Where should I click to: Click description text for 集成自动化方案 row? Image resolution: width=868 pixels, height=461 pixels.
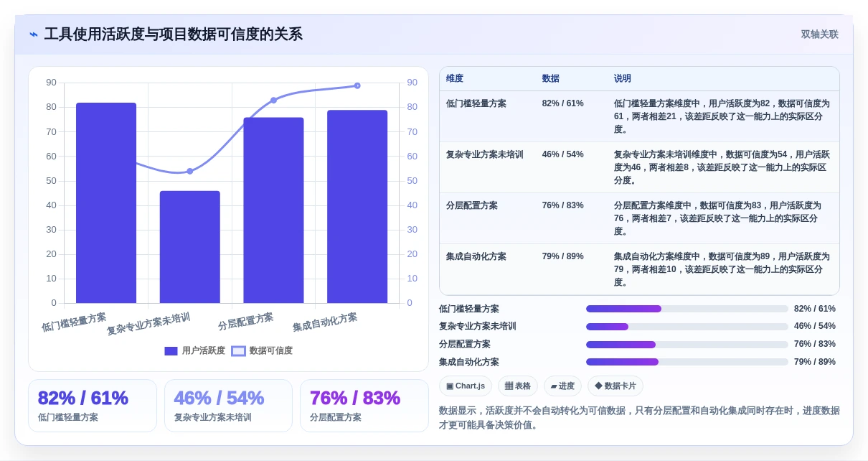(722, 269)
